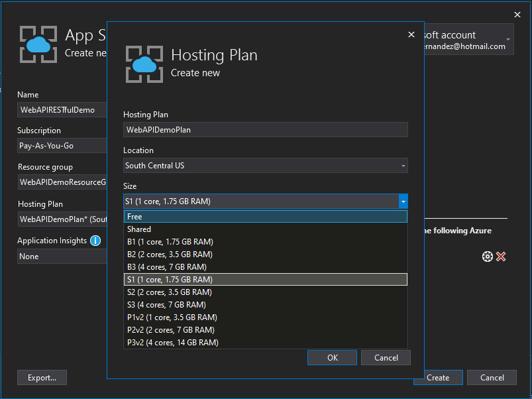Open the Location dropdown showing South Central US
The height and width of the screenshot is (399, 532).
tap(266, 166)
